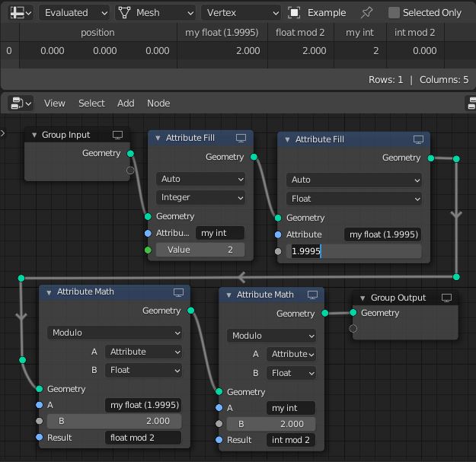Click preview icon on int Attribute Math

tap(312, 295)
